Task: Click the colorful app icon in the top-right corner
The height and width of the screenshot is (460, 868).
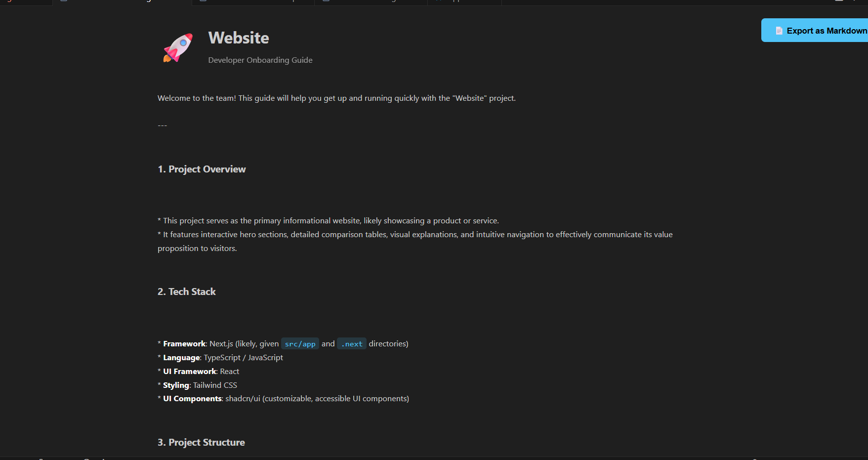Action: click(854, 1)
